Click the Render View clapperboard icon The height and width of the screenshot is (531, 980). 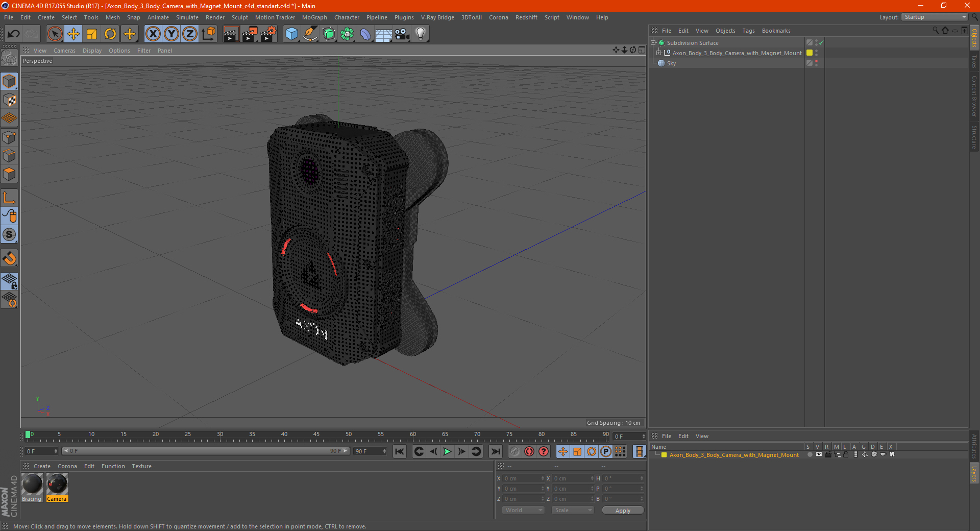click(x=231, y=34)
